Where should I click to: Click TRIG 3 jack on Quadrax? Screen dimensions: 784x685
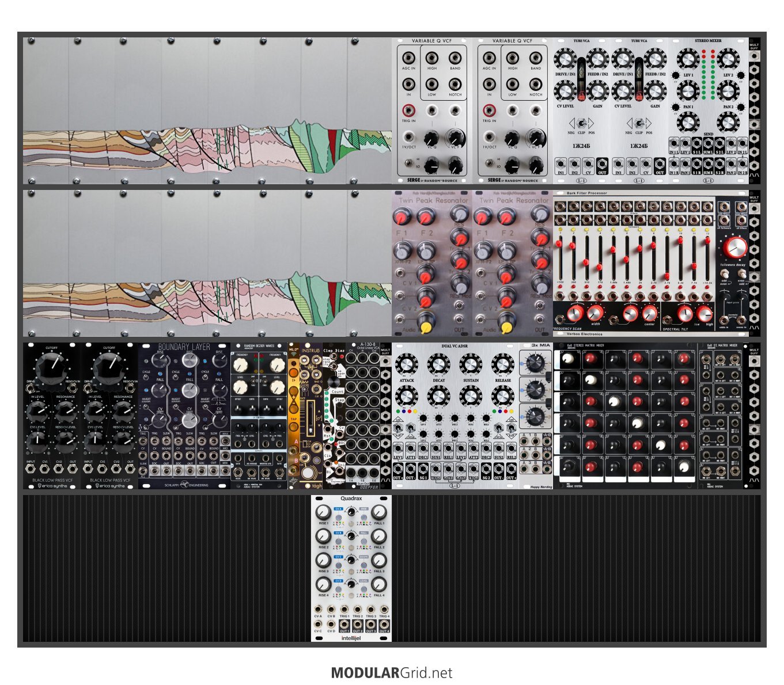[371, 610]
